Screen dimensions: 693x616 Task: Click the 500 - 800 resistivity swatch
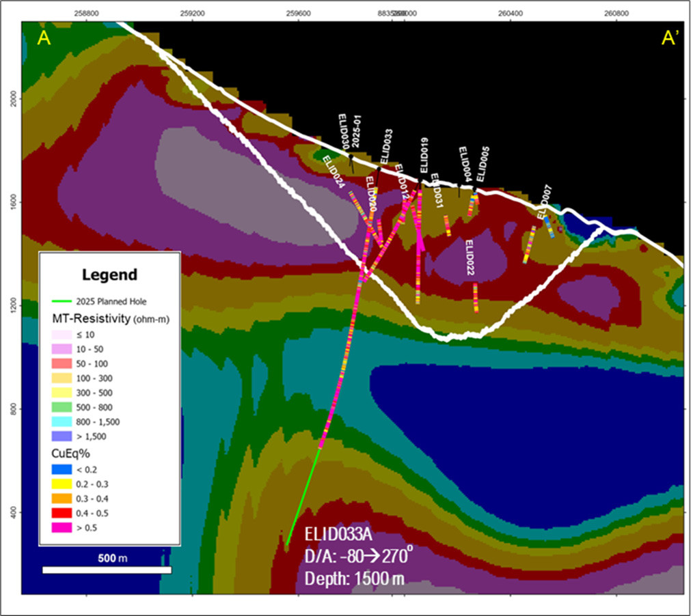pos(62,407)
